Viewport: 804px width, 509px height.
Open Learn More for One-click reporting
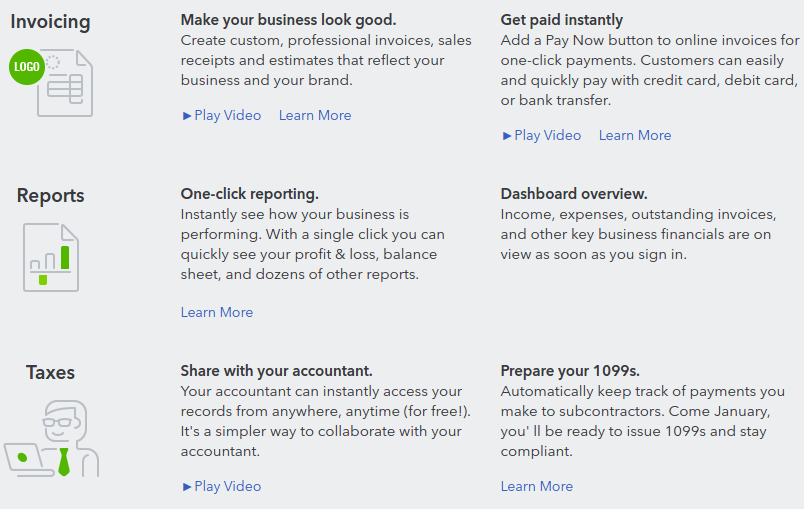coord(217,312)
